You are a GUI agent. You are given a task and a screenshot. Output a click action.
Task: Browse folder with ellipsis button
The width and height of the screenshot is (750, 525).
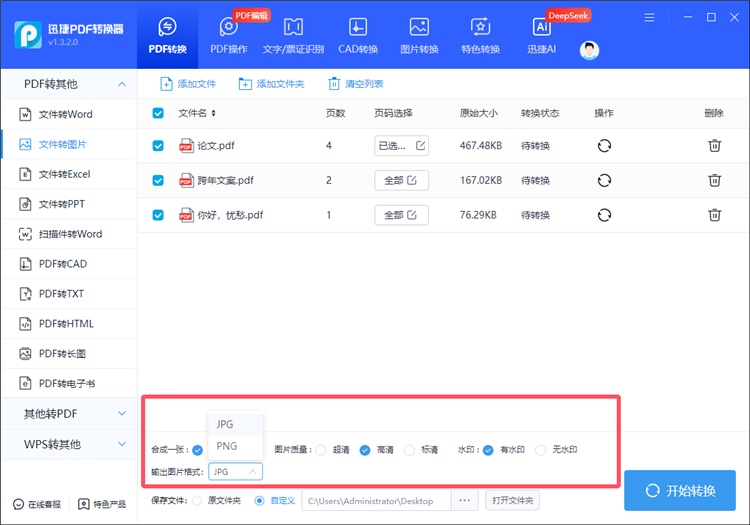coord(464,501)
